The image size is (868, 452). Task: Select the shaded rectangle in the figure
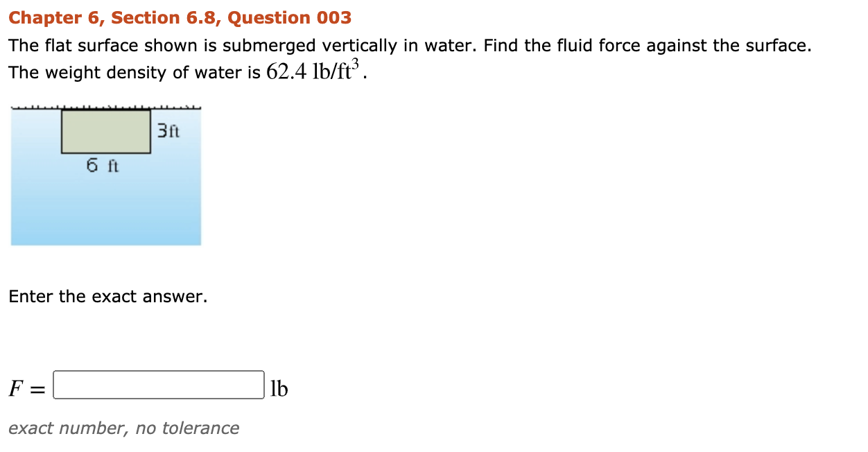tap(105, 132)
